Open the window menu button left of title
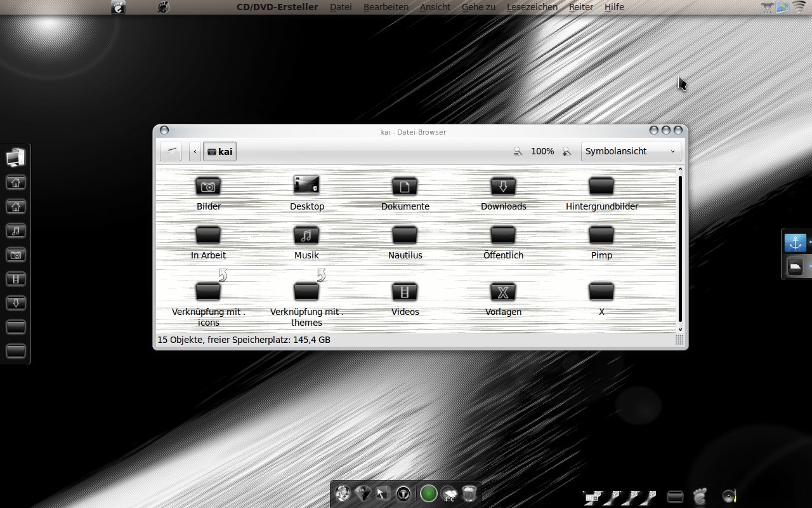Viewport: 812px width, 508px height. click(164, 131)
